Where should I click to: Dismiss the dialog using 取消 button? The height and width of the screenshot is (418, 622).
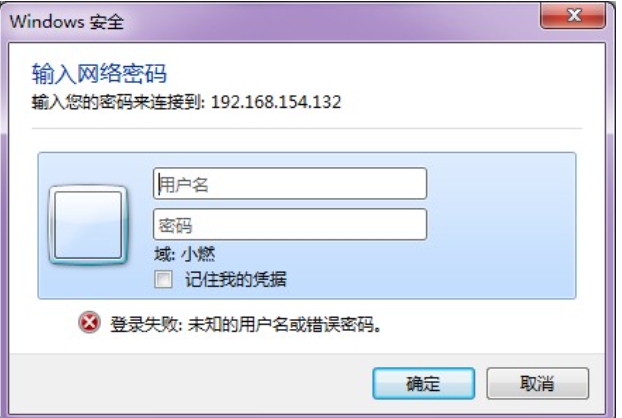coord(538,383)
